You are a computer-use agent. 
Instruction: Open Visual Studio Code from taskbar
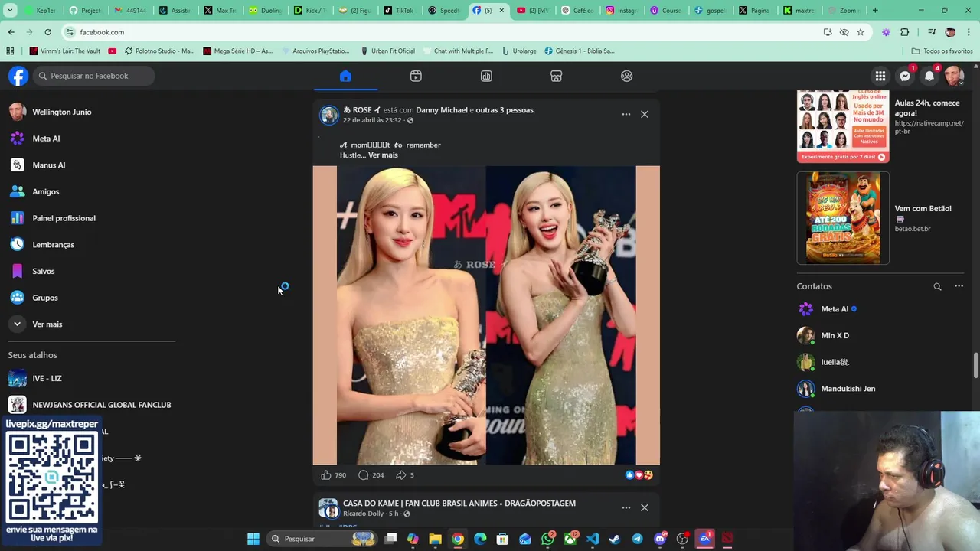[593, 539]
